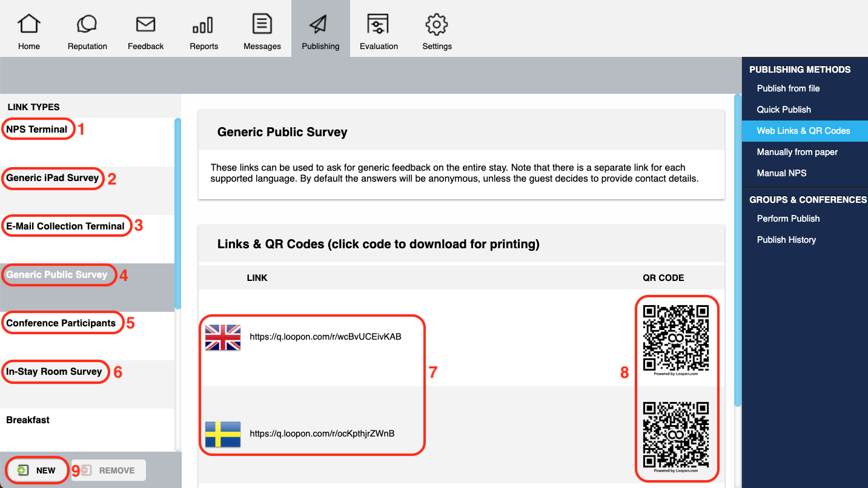Open the Reports bar chart icon
Image resolution: width=868 pixels, height=488 pixels.
click(x=203, y=25)
